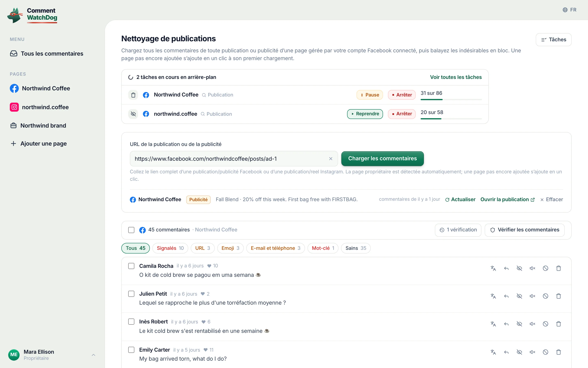Mute Camila Rocha with the speaker icon

tap(532, 268)
